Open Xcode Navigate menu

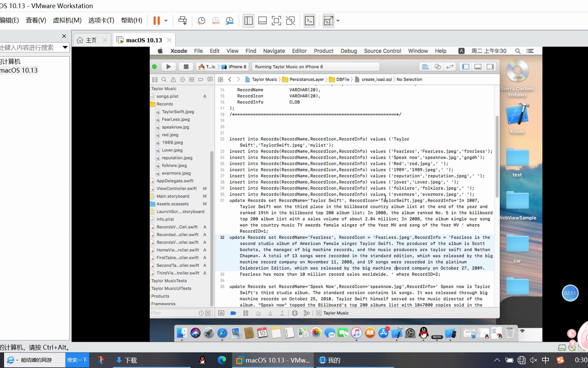click(274, 51)
